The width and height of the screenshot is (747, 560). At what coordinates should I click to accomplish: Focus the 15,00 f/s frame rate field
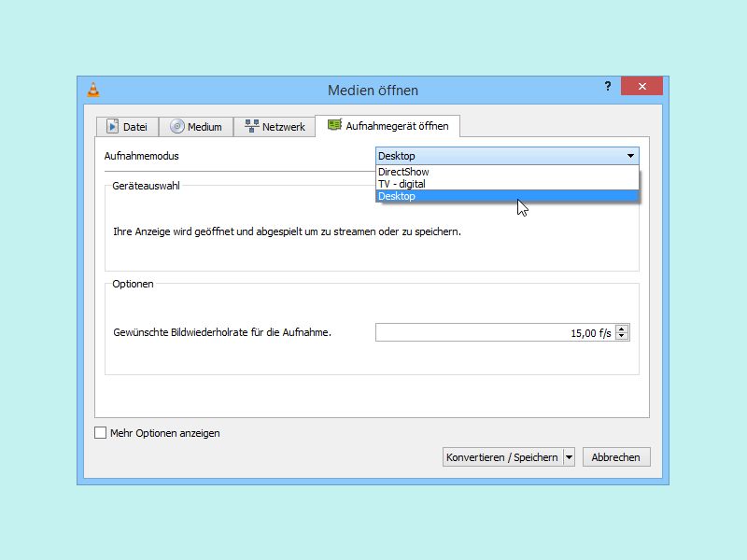coord(496,332)
